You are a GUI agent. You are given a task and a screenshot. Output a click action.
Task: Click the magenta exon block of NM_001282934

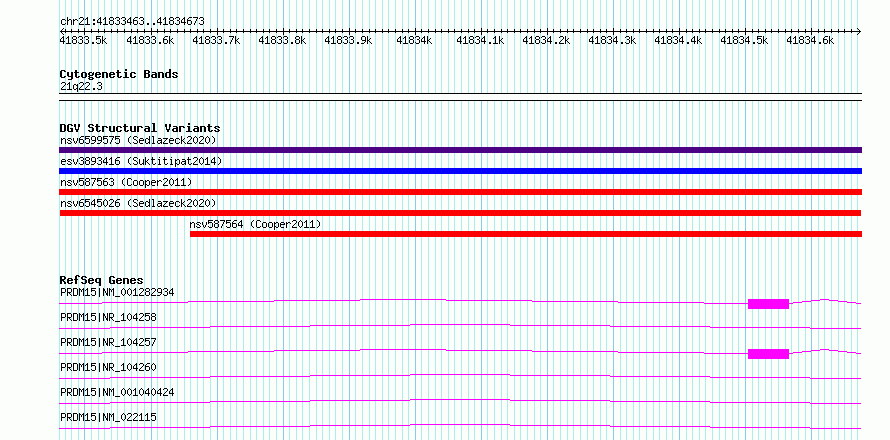pos(769,304)
